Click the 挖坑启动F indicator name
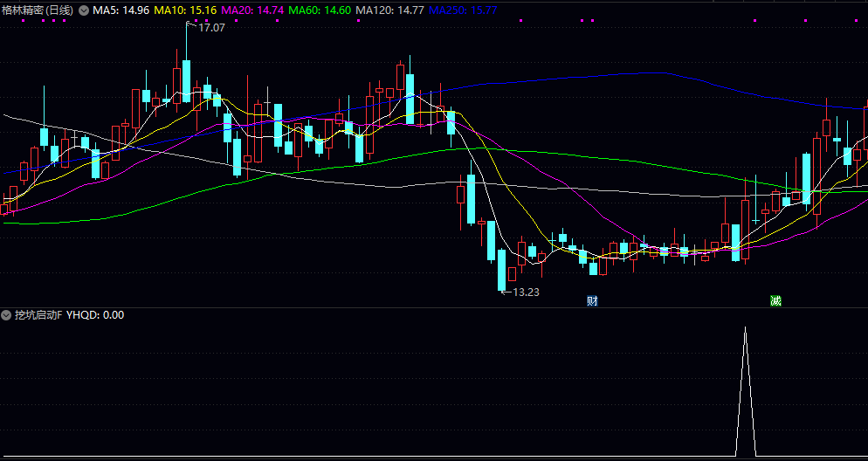868x461 pixels. click(x=38, y=315)
